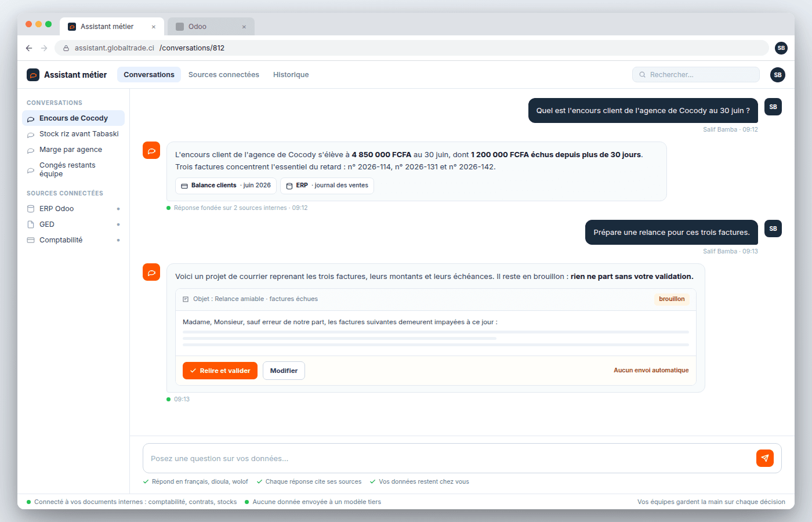Close the Odoo browser tab
The image size is (812, 522).
(x=244, y=27)
